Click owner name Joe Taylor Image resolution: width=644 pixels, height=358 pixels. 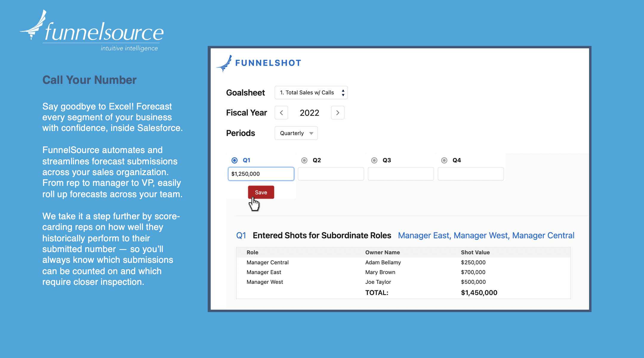[378, 282]
